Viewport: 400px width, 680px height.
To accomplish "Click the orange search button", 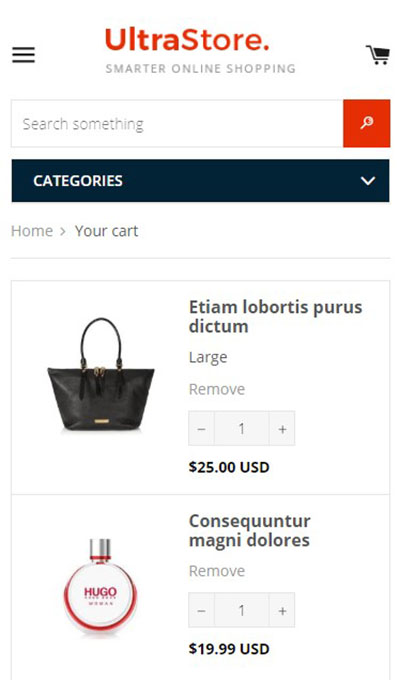I will click(367, 124).
